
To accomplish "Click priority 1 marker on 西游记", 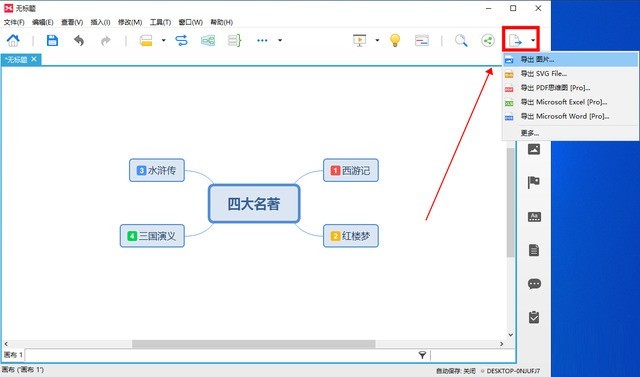I will pos(335,171).
